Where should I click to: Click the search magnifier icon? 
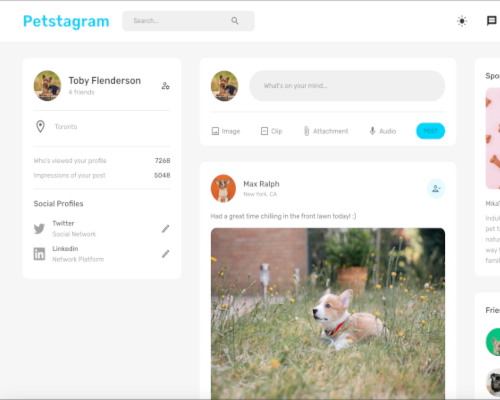(235, 21)
